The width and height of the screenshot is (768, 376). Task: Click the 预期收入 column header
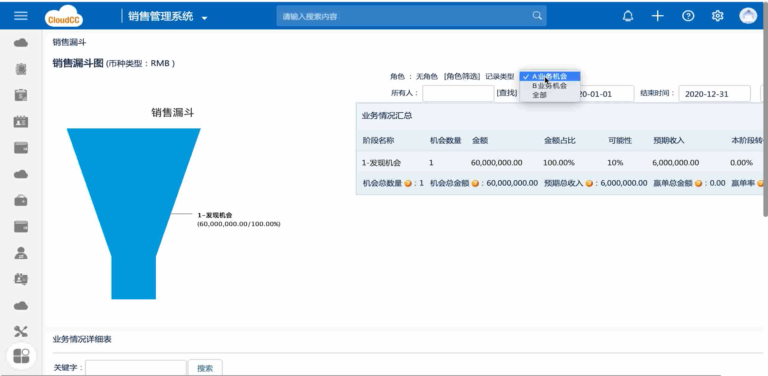(669, 141)
